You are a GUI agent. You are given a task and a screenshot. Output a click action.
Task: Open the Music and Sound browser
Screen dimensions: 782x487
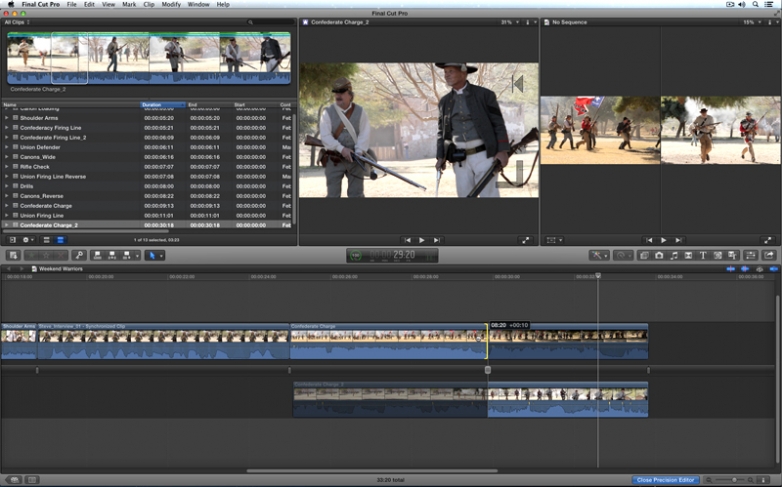pyautogui.click(x=674, y=255)
